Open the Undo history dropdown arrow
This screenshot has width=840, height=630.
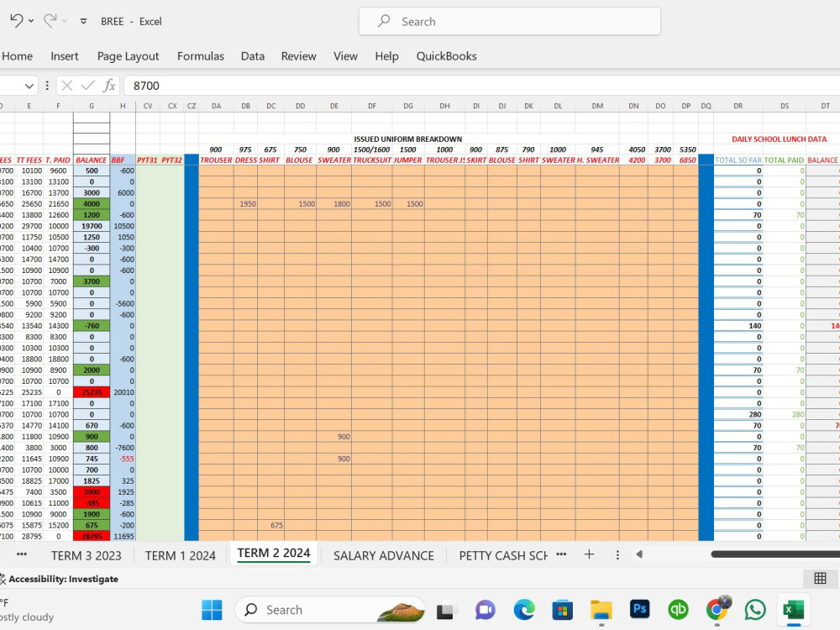(31, 22)
